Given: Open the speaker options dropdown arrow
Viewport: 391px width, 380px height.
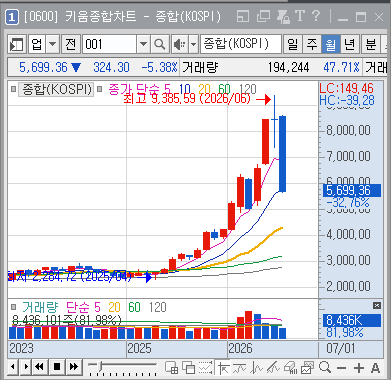Looking at the screenshot, I should pyautogui.click(x=194, y=44).
